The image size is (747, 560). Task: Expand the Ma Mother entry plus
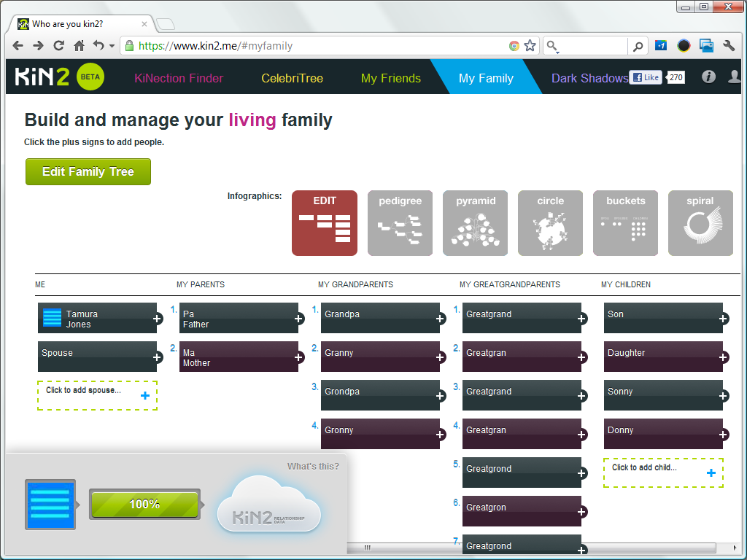pos(299,357)
